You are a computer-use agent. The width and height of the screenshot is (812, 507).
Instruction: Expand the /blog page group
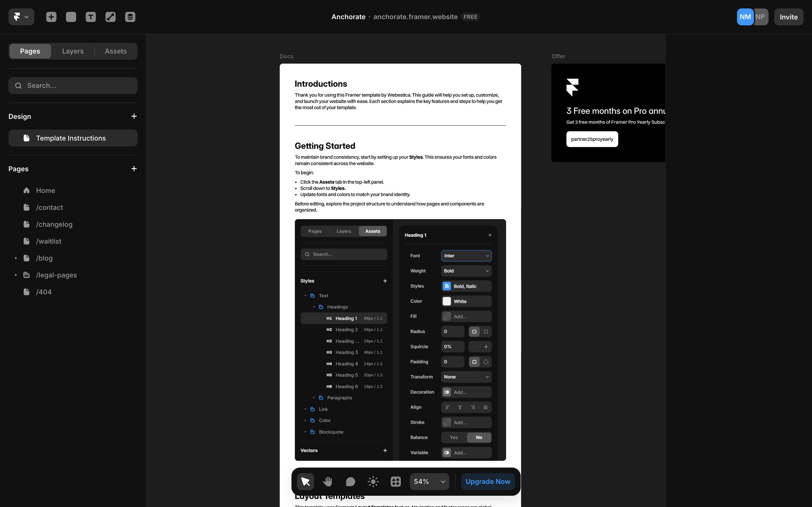(16, 258)
